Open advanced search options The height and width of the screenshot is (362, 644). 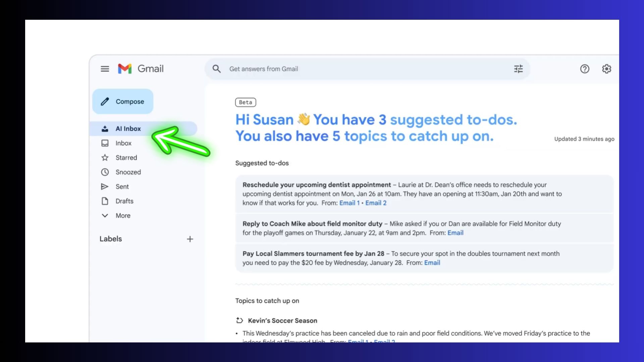coord(518,69)
